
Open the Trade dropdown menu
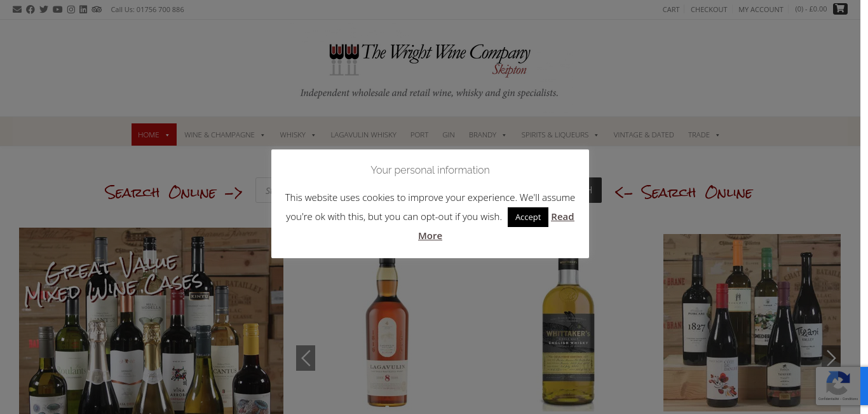click(704, 135)
